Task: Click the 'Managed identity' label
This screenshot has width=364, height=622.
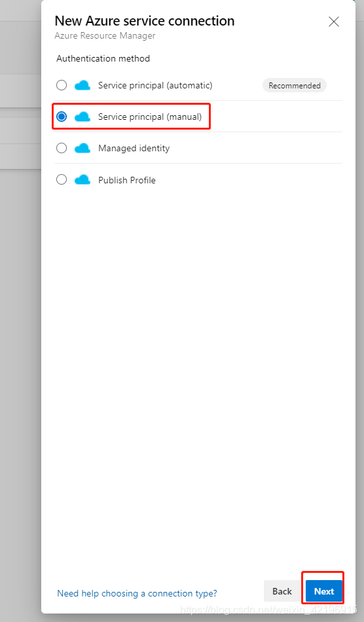Action: [134, 149]
